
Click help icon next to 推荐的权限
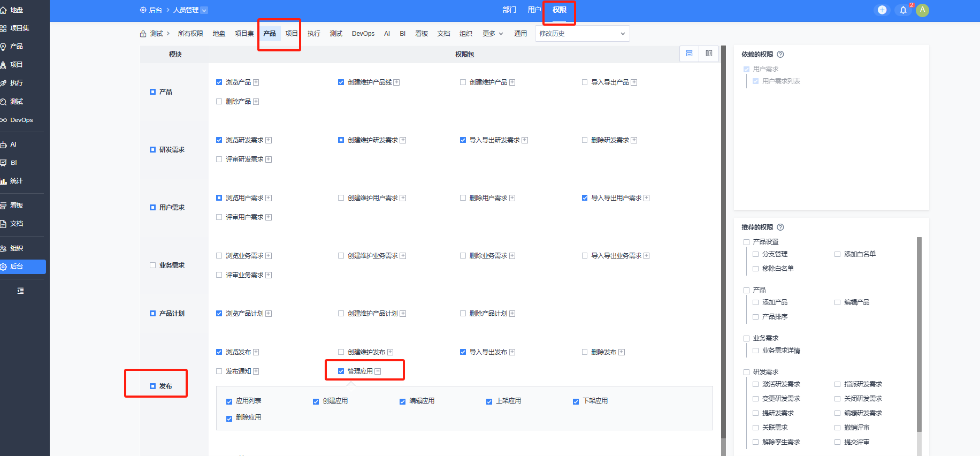[780, 227]
